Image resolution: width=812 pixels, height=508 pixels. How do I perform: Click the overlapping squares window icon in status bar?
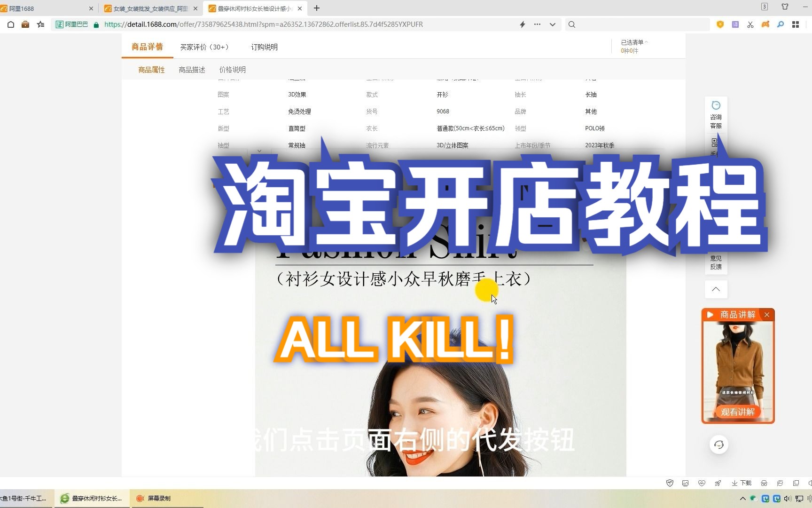[796, 483]
